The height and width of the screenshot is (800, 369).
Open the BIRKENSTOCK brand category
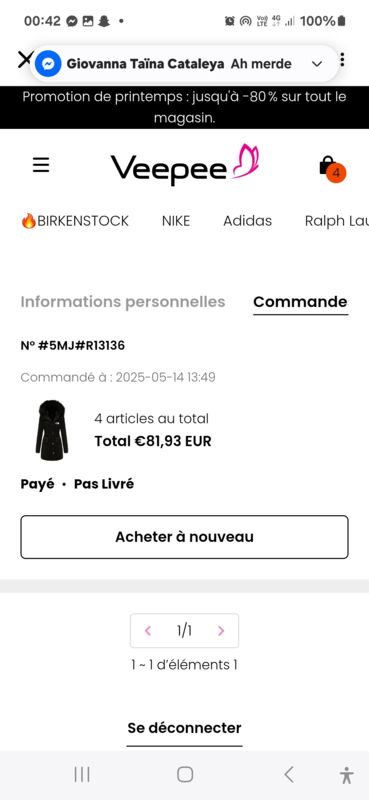pyautogui.click(x=75, y=221)
